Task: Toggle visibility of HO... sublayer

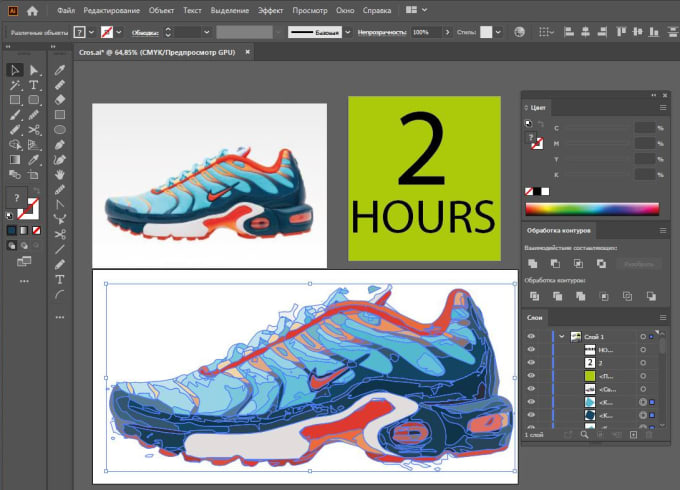Action: pos(531,350)
